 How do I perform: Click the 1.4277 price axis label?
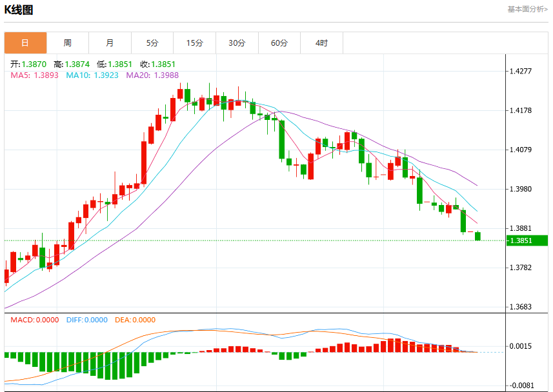521,71
